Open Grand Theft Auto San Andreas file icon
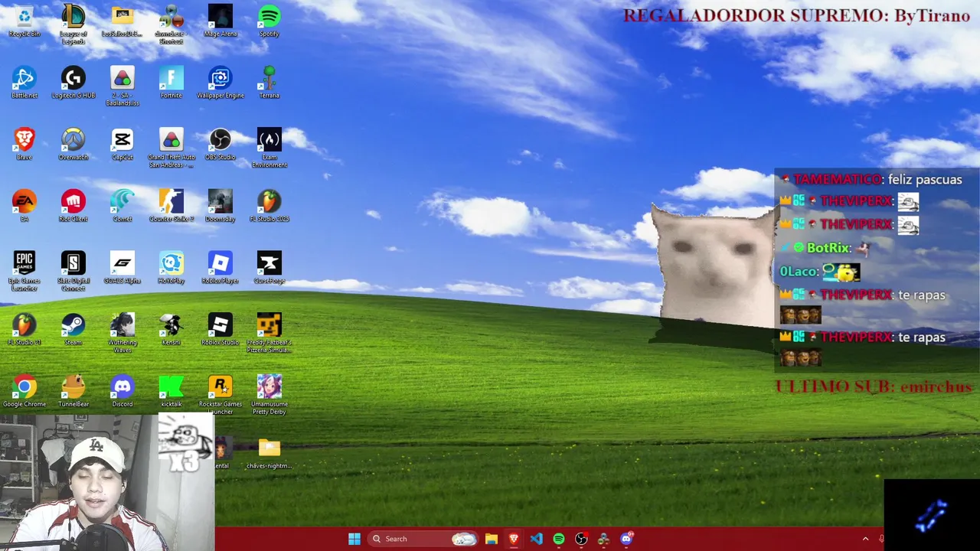 171,148
